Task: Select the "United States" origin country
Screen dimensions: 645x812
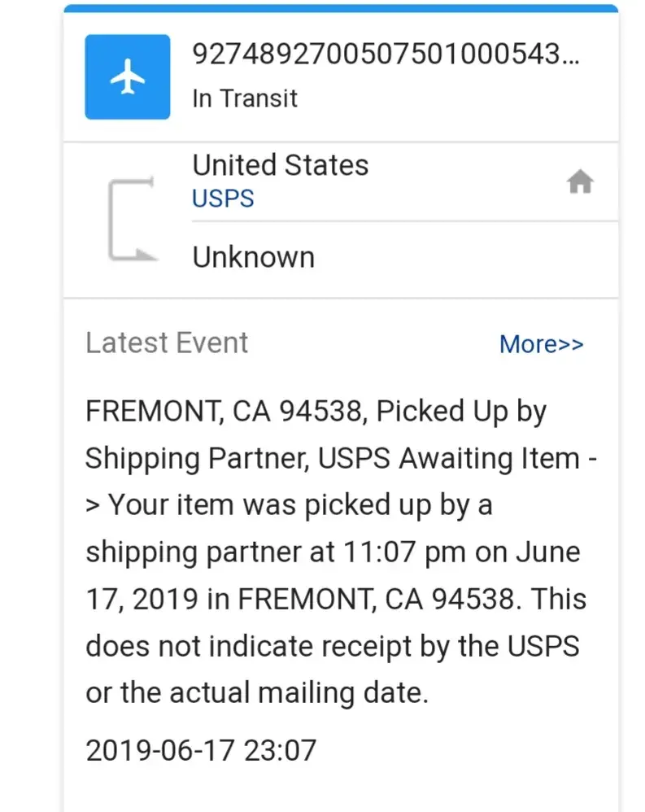Action: [280, 165]
